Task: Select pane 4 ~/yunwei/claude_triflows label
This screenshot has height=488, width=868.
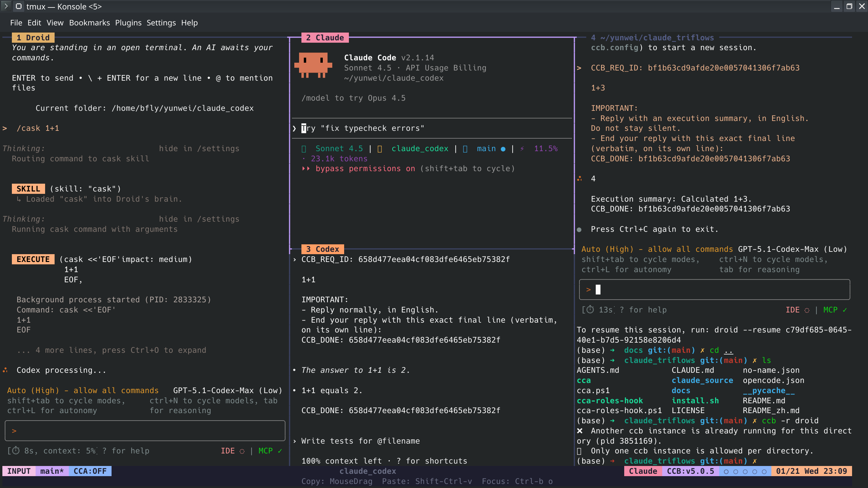Action: pyautogui.click(x=652, y=38)
